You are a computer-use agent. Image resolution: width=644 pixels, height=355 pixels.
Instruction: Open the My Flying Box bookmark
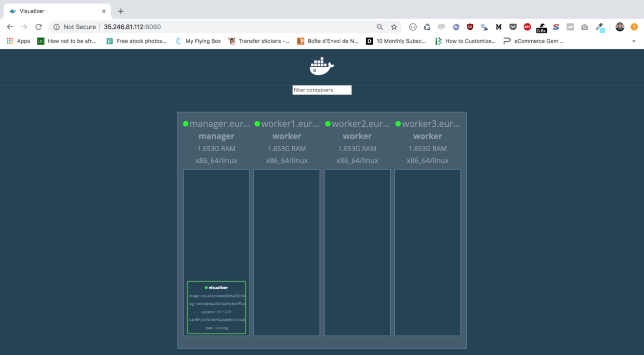(198, 41)
